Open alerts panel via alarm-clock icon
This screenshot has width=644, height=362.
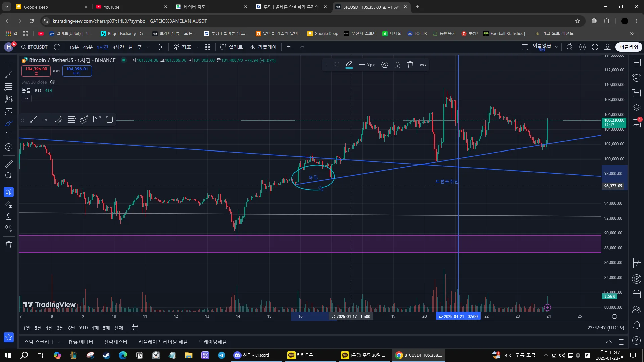tap(636, 78)
